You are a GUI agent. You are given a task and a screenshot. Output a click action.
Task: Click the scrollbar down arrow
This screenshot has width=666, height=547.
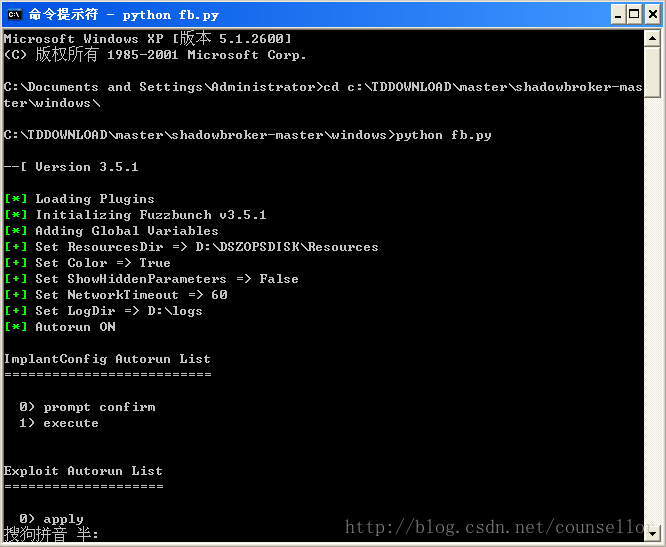[652, 534]
